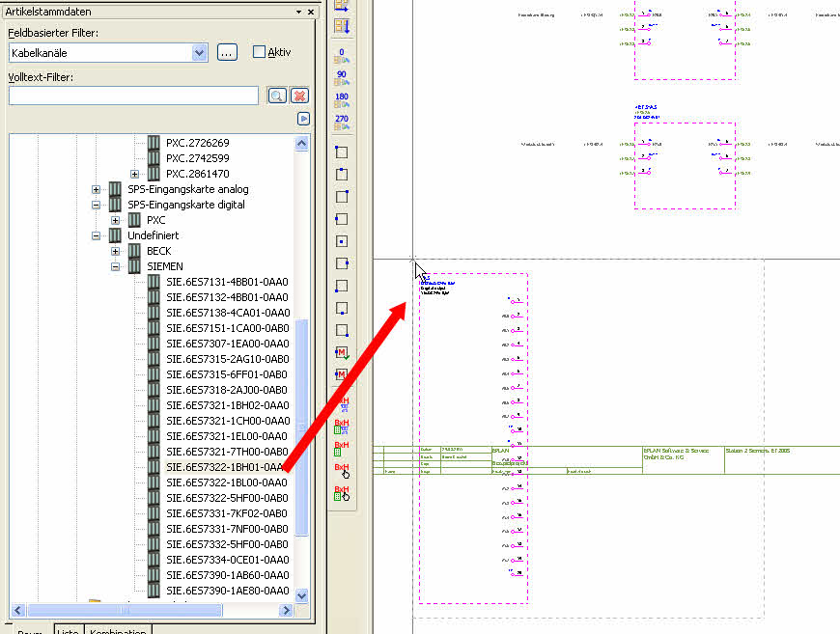Set handle to bottom-right corner
The image size is (840, 634).
pos(341,330)
